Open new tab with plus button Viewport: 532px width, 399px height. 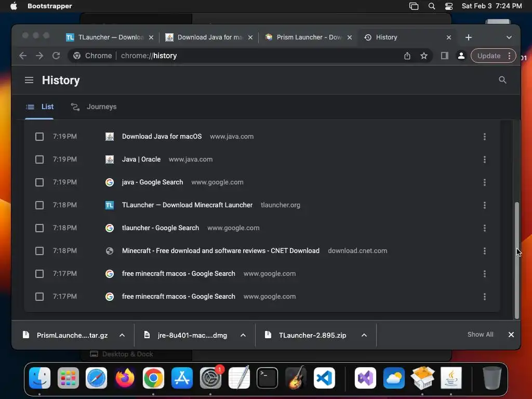pyautogui.click(x=469, y=37)
